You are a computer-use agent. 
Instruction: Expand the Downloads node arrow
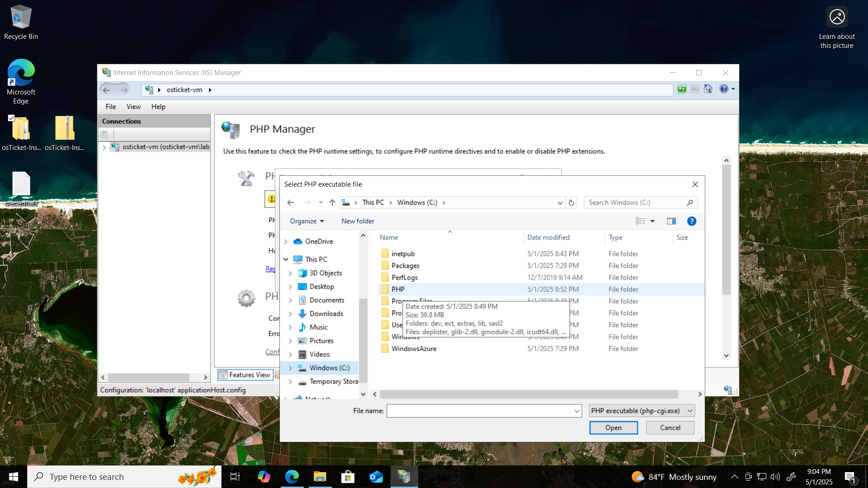pyautogui.click(x=290, y=314)
